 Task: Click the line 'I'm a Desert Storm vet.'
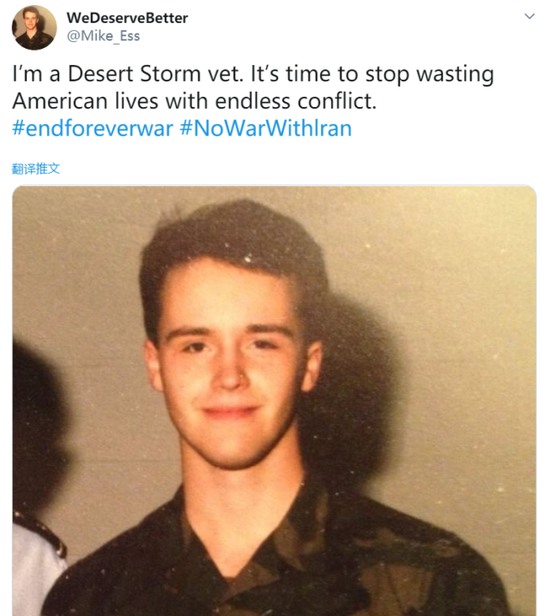click(128, 73)
